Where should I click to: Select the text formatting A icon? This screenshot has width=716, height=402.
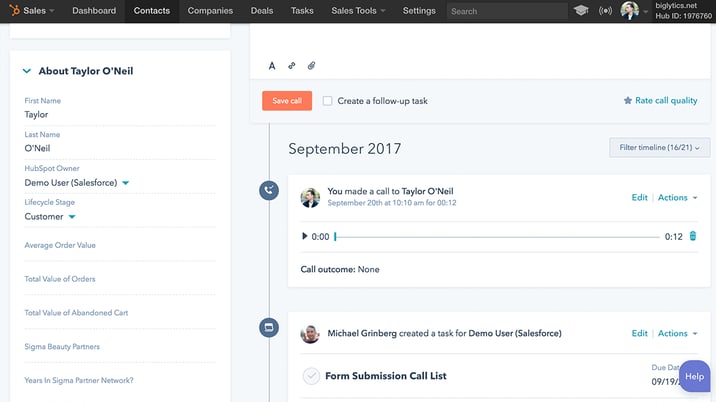[x=272, y=66]
